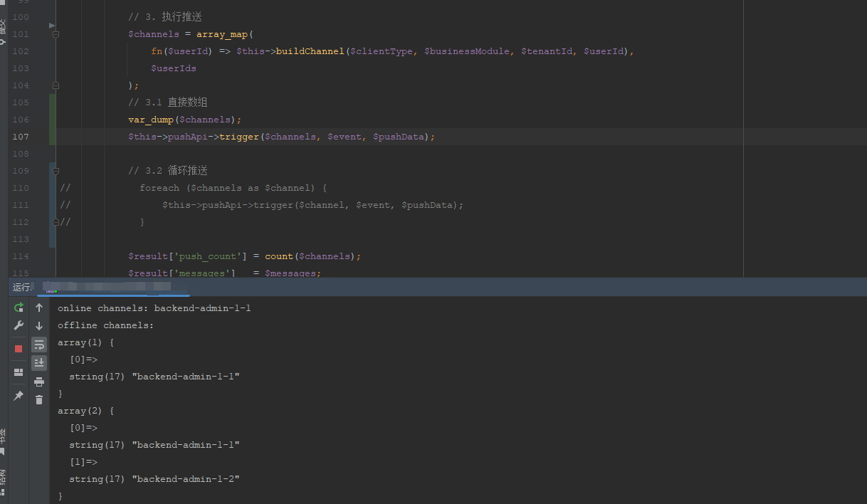The height and width of the screenshot is (504, 867).
Task: Clear console output with trash icon
Action: pyautogui.click(x=39, y=400)
